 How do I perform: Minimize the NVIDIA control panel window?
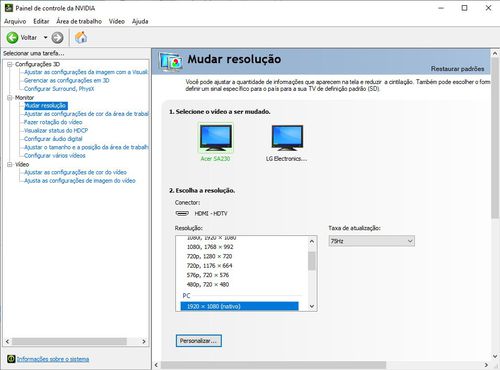point(441,8)
